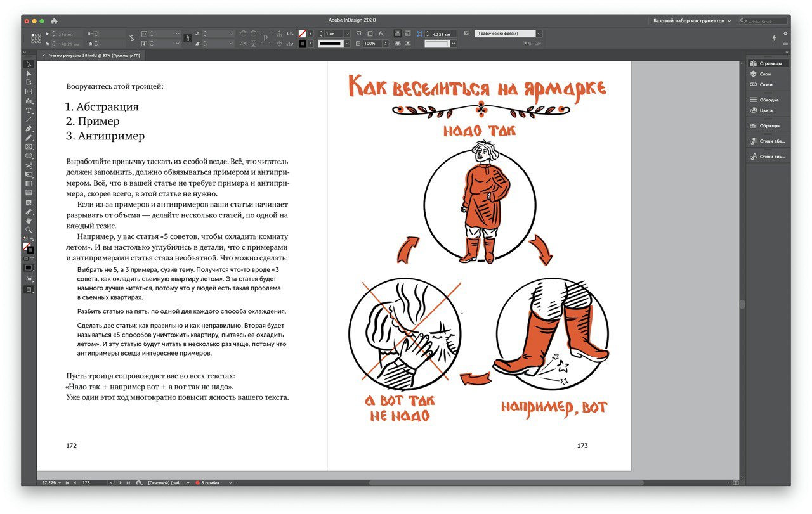
Task: Select the Scissors tool
Action: point(29,165)
